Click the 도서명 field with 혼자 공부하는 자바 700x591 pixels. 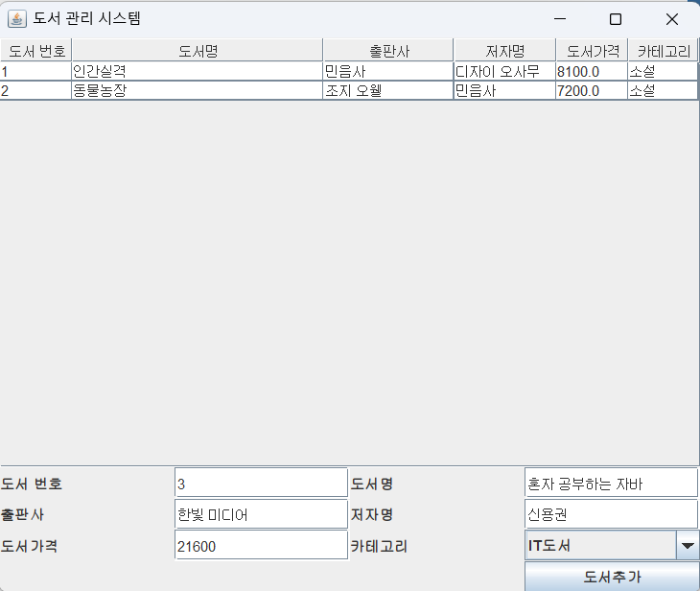(611, 483)
